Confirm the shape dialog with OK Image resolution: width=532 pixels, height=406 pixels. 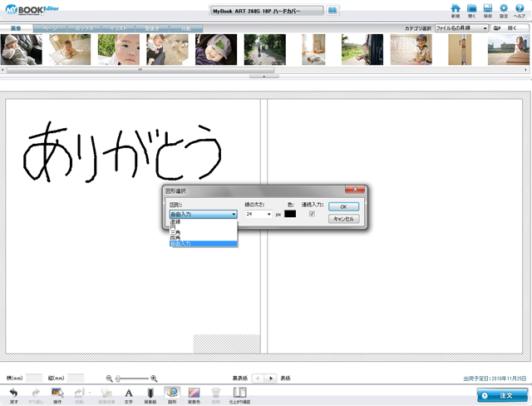343,206
